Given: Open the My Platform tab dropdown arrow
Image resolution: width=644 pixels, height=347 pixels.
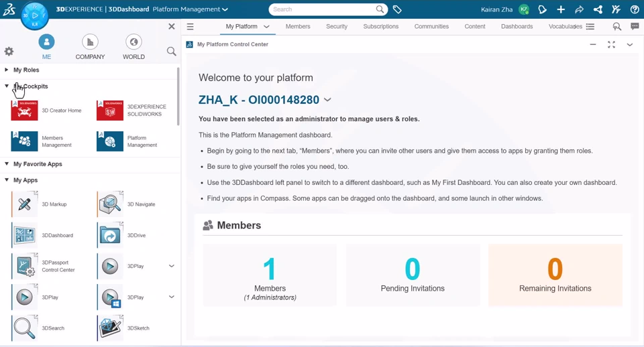Looking at the screenshot, I should [266, 27].
